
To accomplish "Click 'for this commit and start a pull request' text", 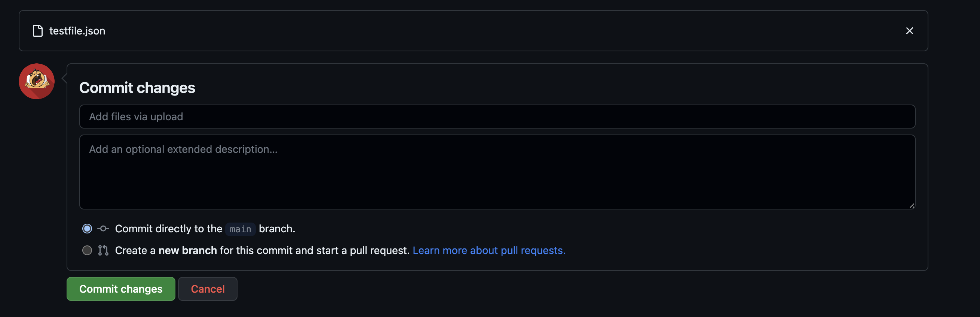I will tap(315, 250).
